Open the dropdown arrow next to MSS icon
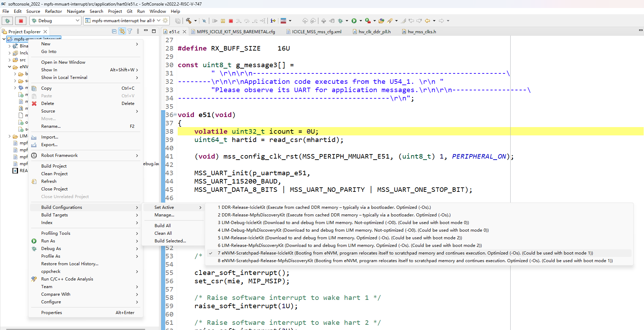The image size is (644, 330). pos(290,21)
